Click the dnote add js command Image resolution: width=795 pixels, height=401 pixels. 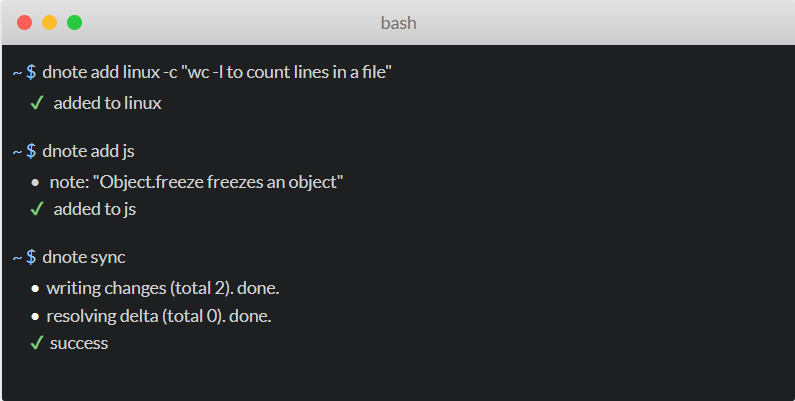pos(88,152)
